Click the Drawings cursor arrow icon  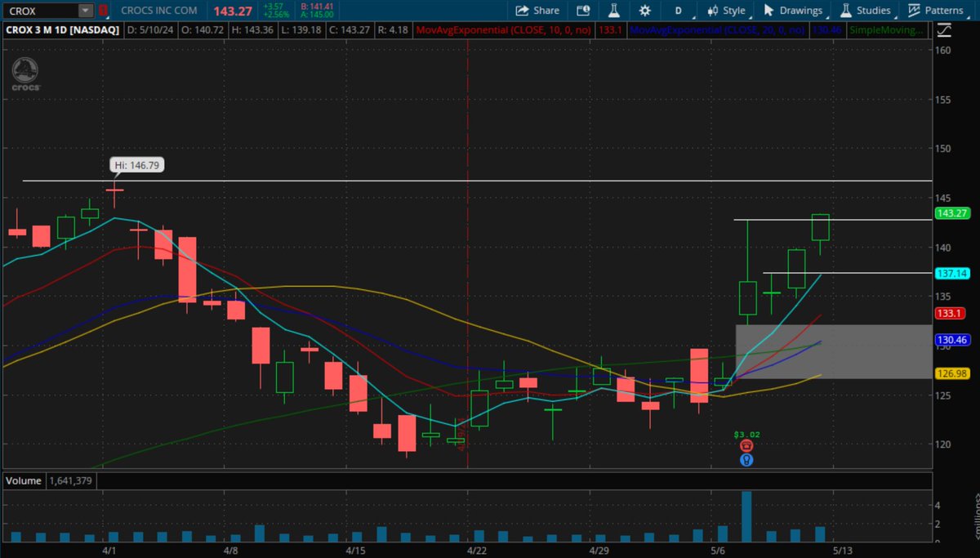(768, 11)
